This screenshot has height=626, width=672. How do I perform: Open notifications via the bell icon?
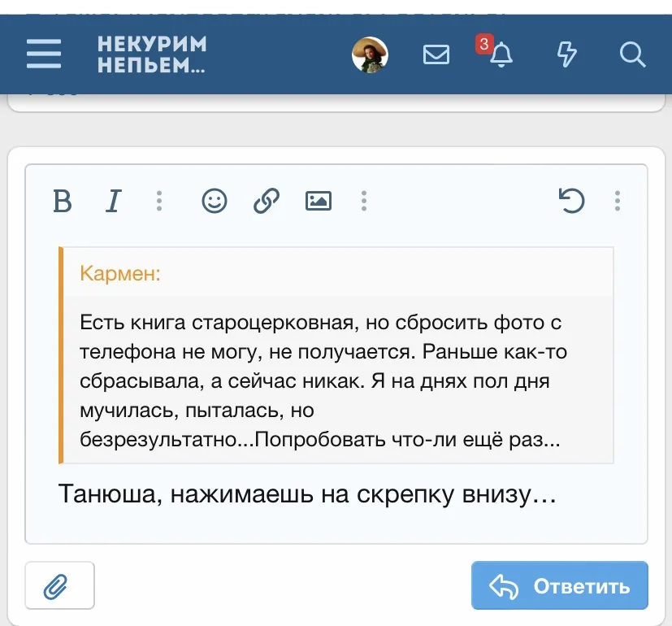tap(502, 57)
